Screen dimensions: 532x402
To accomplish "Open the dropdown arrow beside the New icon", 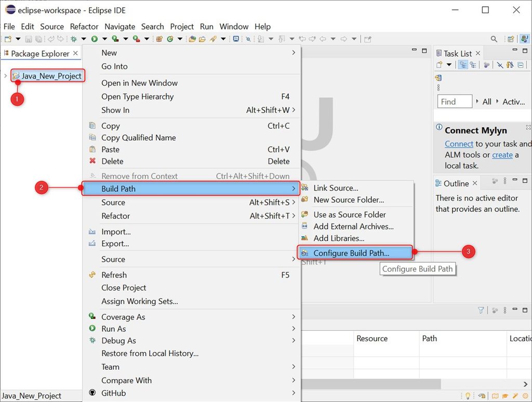I will (x=18, y=39).
